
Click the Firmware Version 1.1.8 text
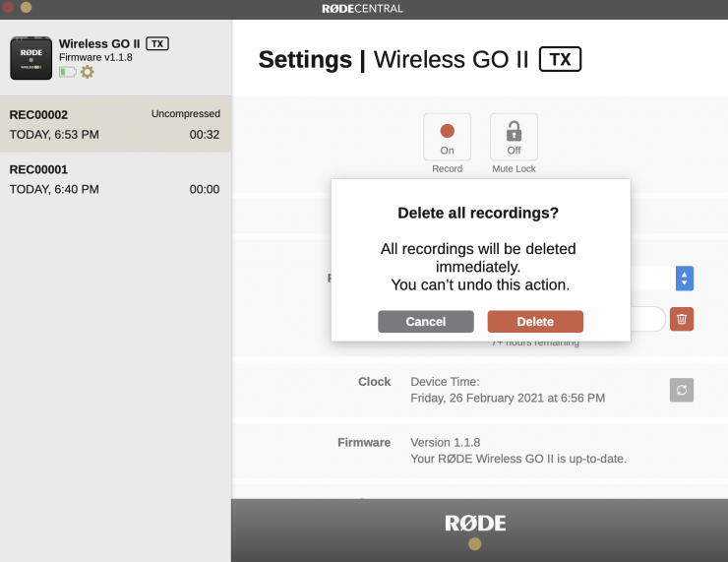(446, 442)
